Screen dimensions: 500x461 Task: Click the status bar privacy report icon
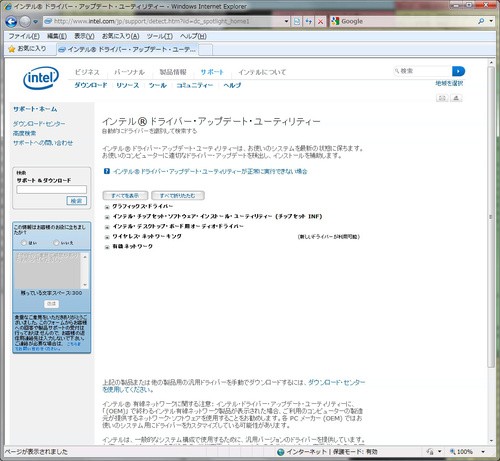pos(430,452)
